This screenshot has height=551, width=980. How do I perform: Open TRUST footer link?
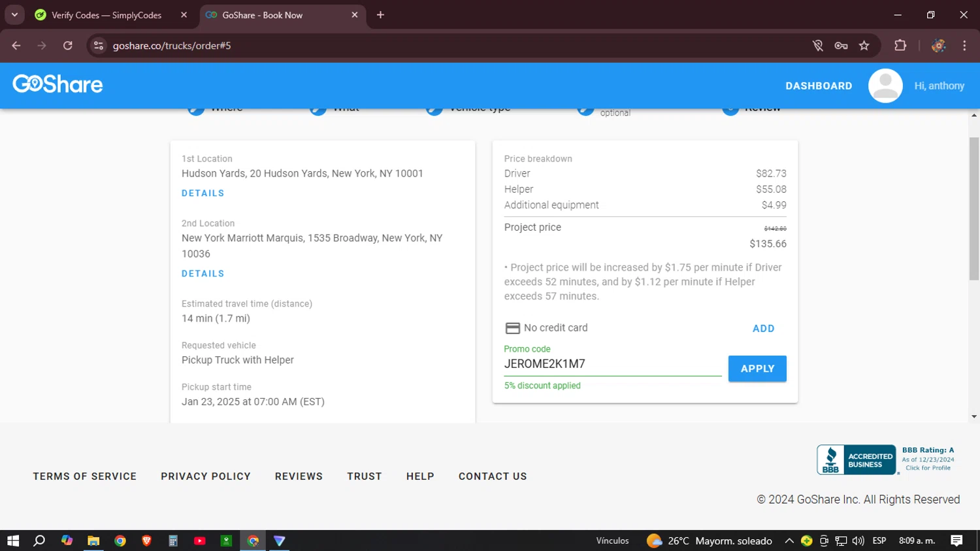point(365,476)
